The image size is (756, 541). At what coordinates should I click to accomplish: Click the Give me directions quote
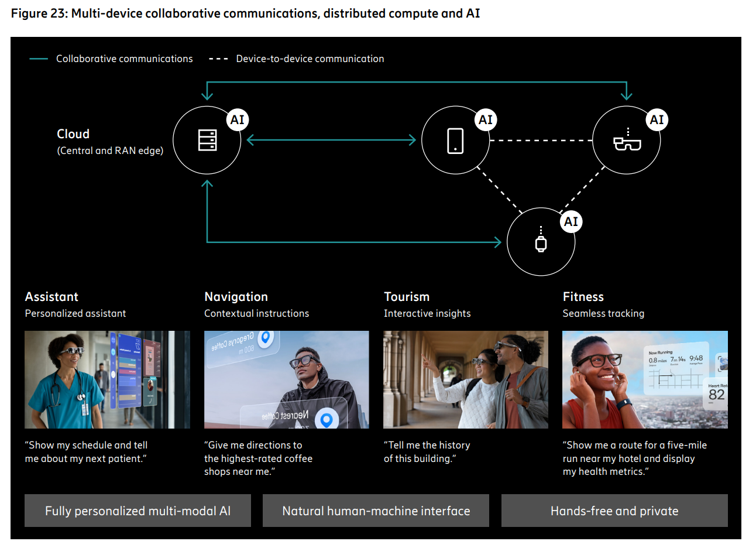coord(258,458)
